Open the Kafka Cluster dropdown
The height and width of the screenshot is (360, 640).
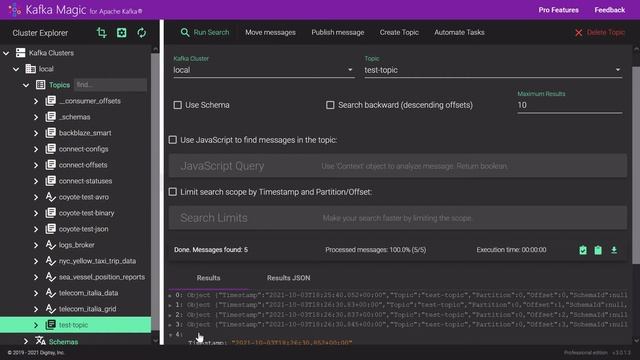click(264, 70)
